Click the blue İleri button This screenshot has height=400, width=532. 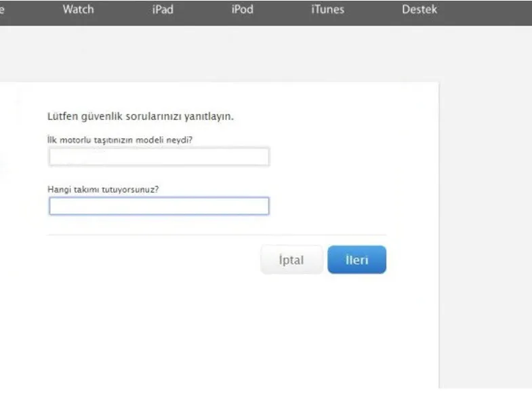coord(356,260)
